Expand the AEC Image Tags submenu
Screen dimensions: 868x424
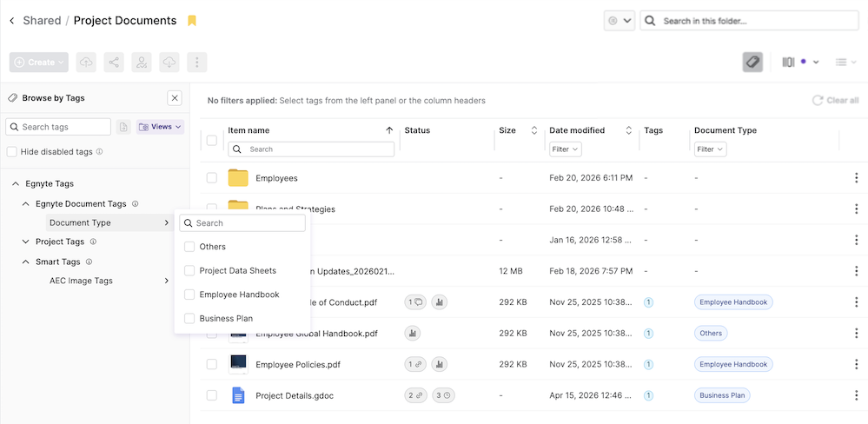tap(166, 281)
